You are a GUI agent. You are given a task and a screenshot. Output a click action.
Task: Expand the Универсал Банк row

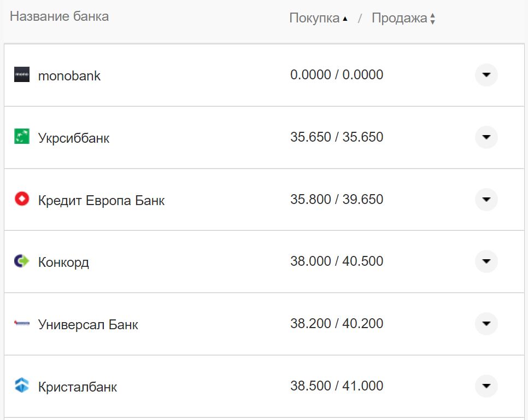[485, 323]
